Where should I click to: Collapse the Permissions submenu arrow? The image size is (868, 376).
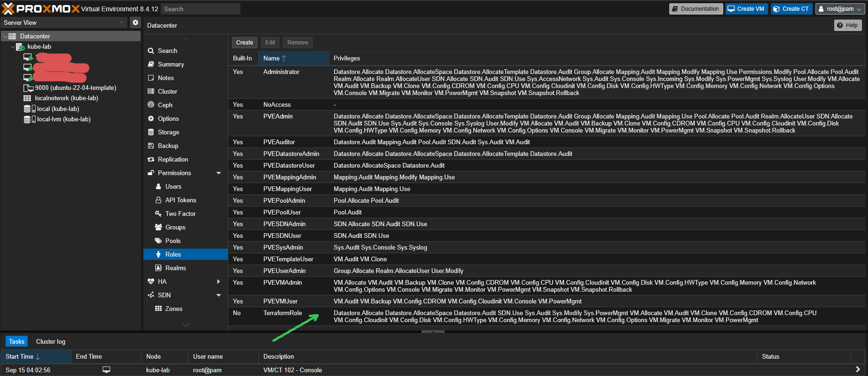point(218,173)
